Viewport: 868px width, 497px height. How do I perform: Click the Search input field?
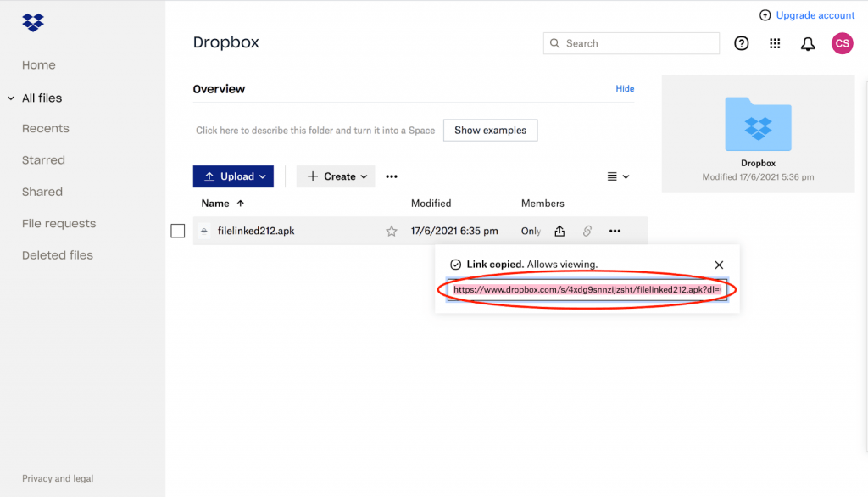pos(631,43)
